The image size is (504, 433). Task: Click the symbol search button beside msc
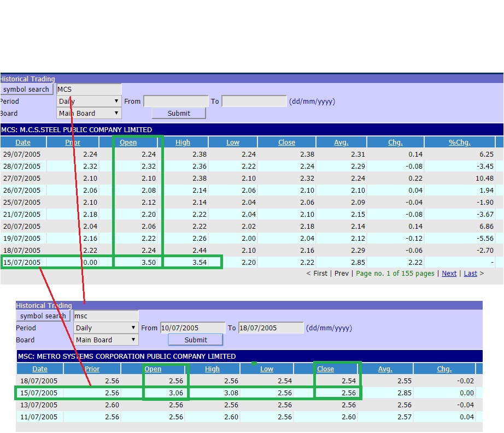point(43,316)
